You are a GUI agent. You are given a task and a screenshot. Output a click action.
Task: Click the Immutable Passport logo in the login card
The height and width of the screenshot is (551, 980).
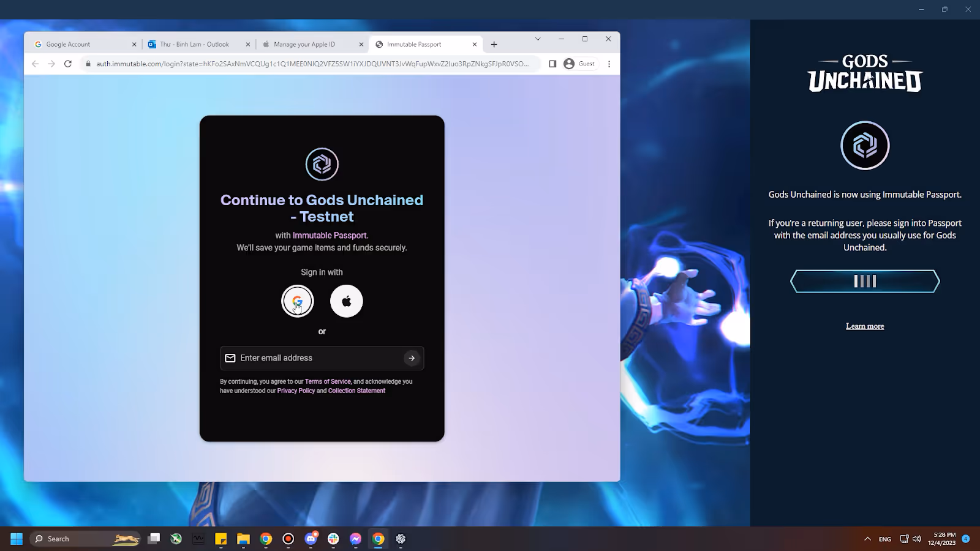322,164
